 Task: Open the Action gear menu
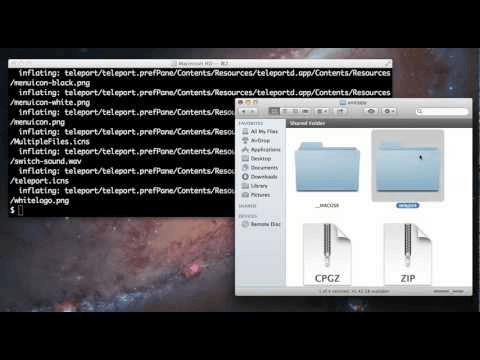click(389, 111)
